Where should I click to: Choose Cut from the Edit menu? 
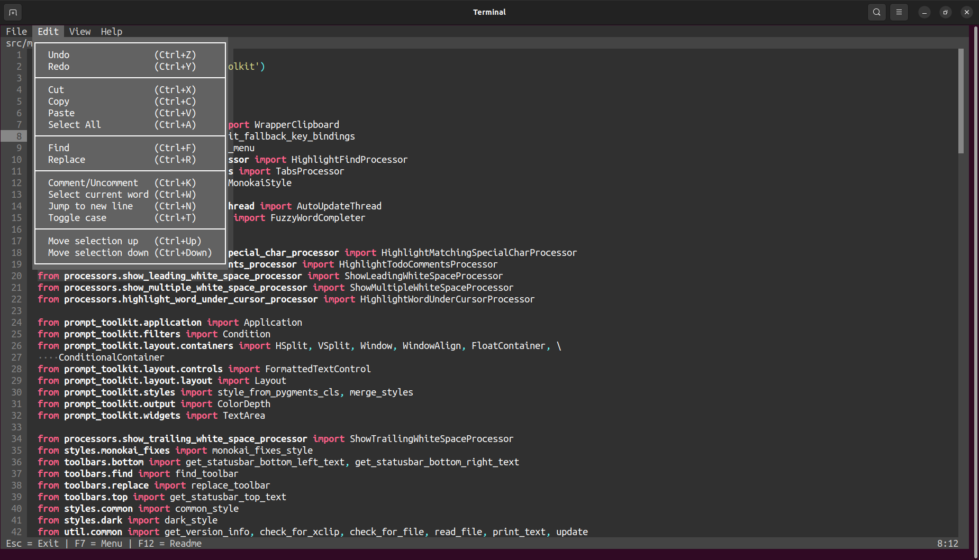[x=56, y=90]
